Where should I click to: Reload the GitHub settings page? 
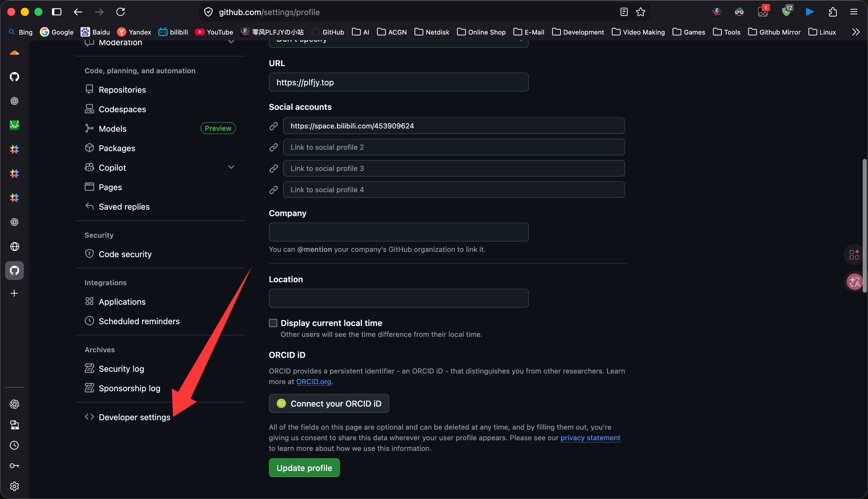pyautogui.click(x=121, y=12)
